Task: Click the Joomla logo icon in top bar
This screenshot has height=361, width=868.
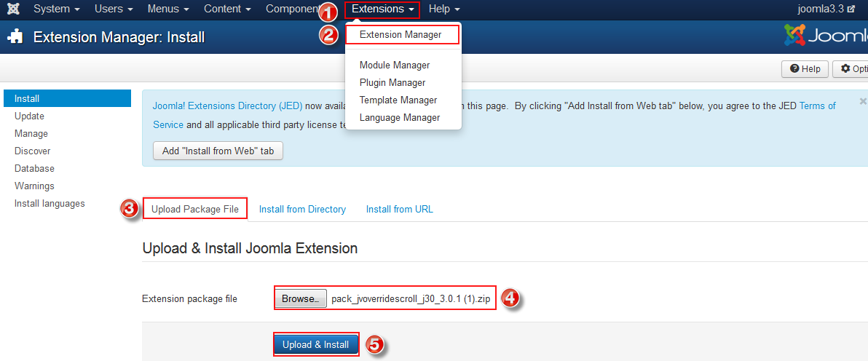Action: point(14,9)
